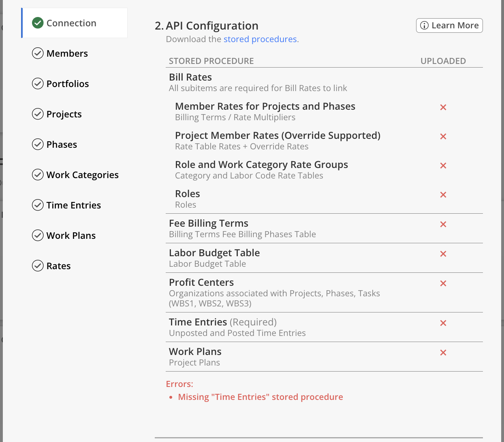This screenshot has width=504, height=442.
Task: Click the Bill Rates procedure heading
Action: [190, 77]
